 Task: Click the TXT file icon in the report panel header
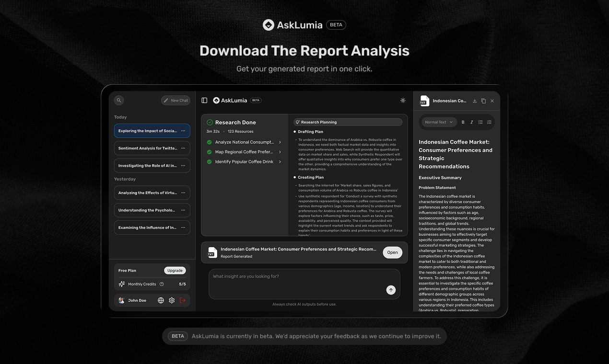(424, 101)
